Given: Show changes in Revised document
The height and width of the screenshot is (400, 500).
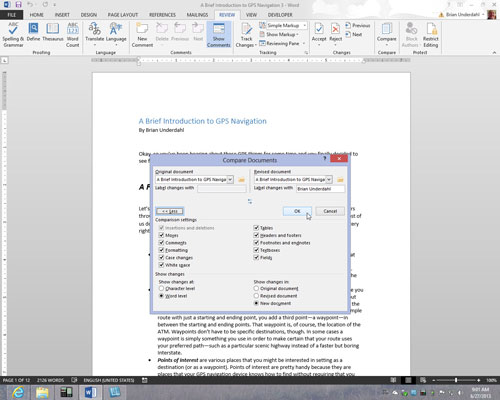Looking at the screenshot, I should point(256,296).
